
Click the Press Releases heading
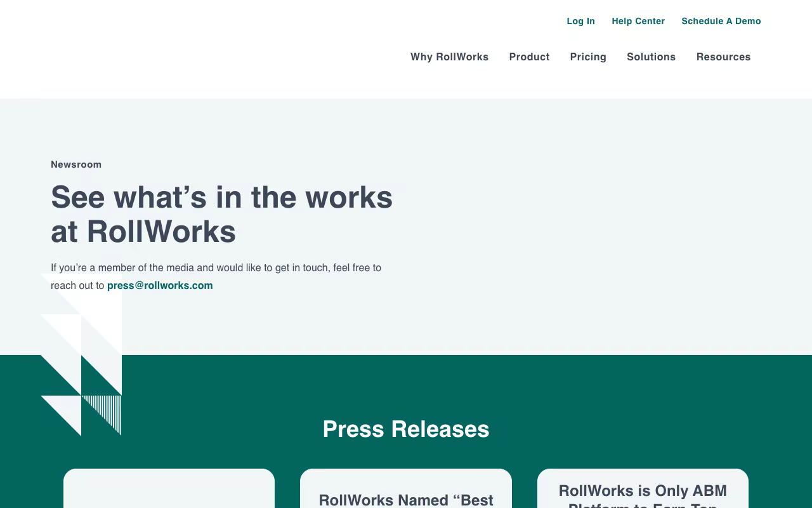pyautogui.click(x=406, y=429)
